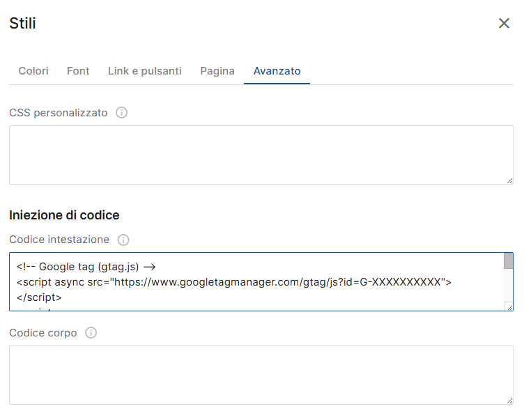Select the Link e pulsanti tab
Viewport: 524px width, 420px height.
coord(145,71)
